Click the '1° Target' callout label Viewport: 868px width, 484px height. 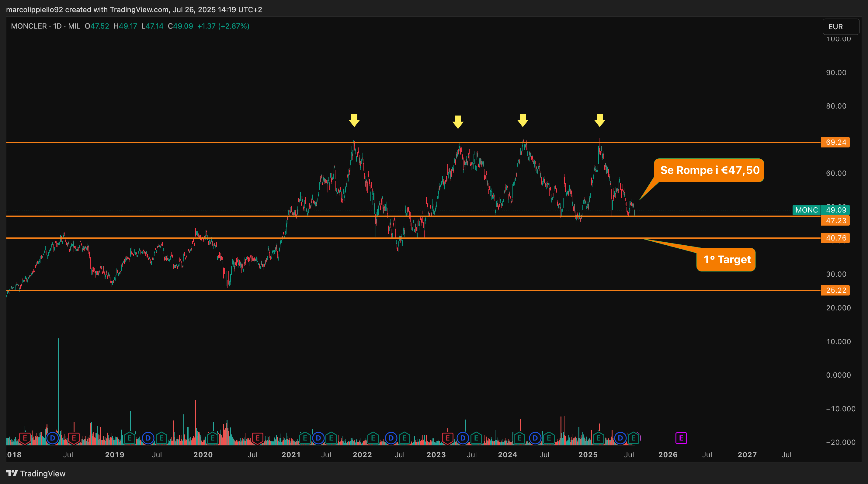(x=727, y=260)
